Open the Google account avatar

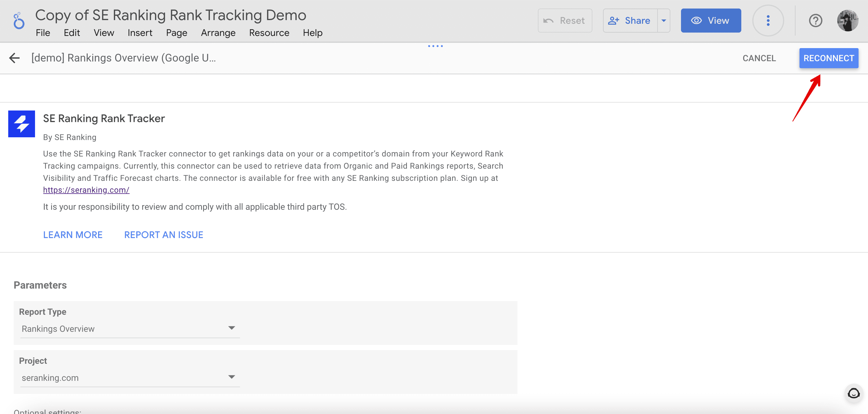[x=848, y=21]
